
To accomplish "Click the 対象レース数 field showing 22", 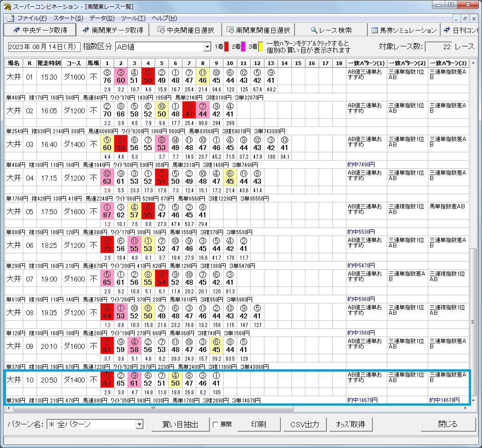I will coord(438,47).
